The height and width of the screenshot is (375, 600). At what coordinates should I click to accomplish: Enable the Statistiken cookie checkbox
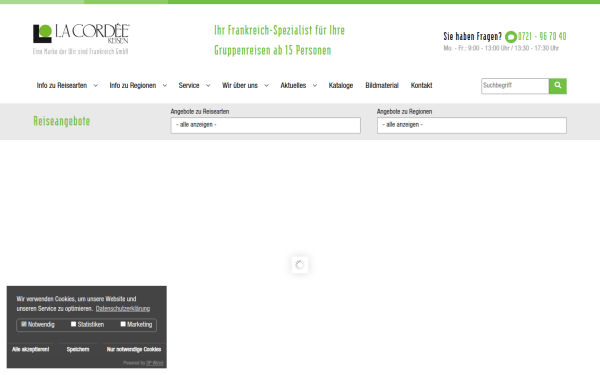[x=73, y=324]
